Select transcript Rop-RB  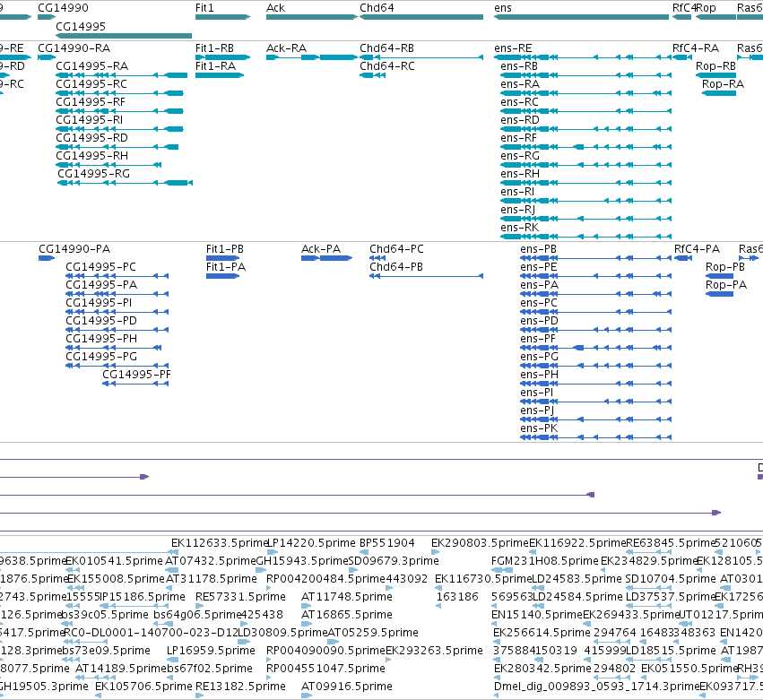pyautogui.click(x=715, y=75)
